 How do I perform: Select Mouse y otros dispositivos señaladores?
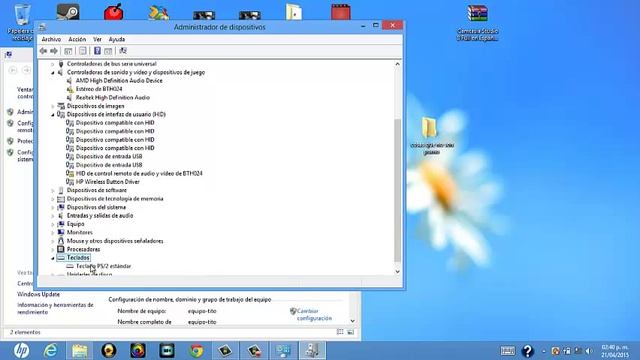(115, 241)
